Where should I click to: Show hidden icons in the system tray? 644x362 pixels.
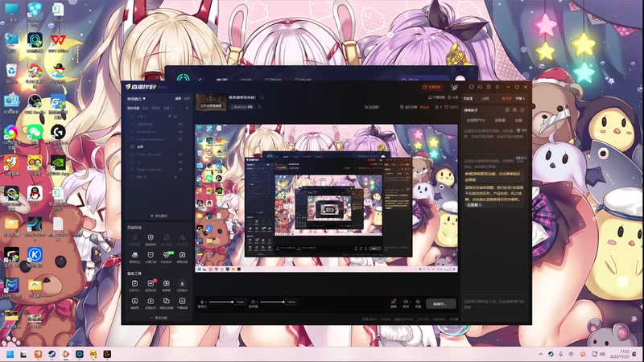(540, 354)
